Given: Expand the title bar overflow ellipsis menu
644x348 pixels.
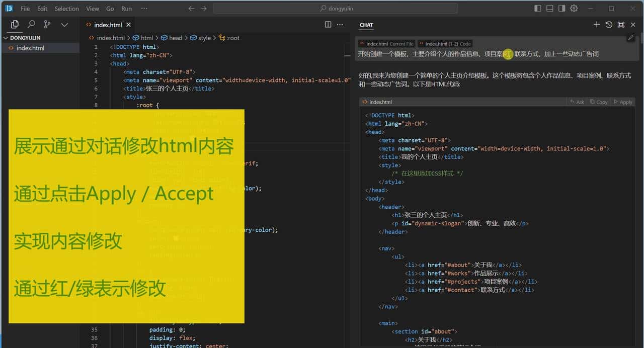Looking at the screenshot, I should point(144,8).
